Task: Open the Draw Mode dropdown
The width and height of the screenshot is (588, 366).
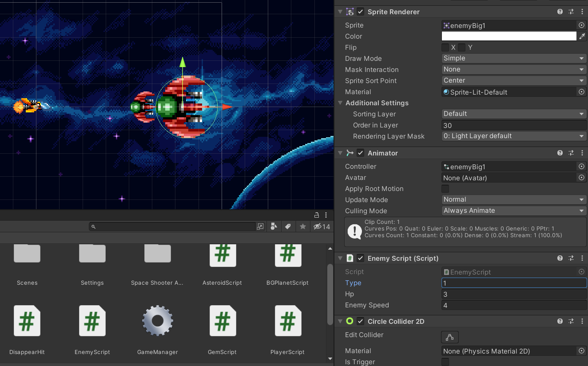Action: (x=514, y=58)
